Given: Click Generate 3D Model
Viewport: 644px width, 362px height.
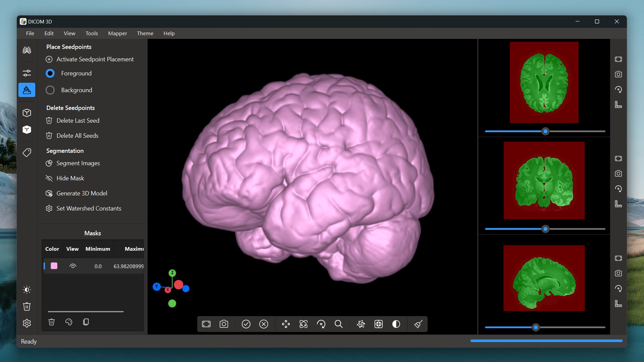Looking at the screenshot, I should click(82, 193).
